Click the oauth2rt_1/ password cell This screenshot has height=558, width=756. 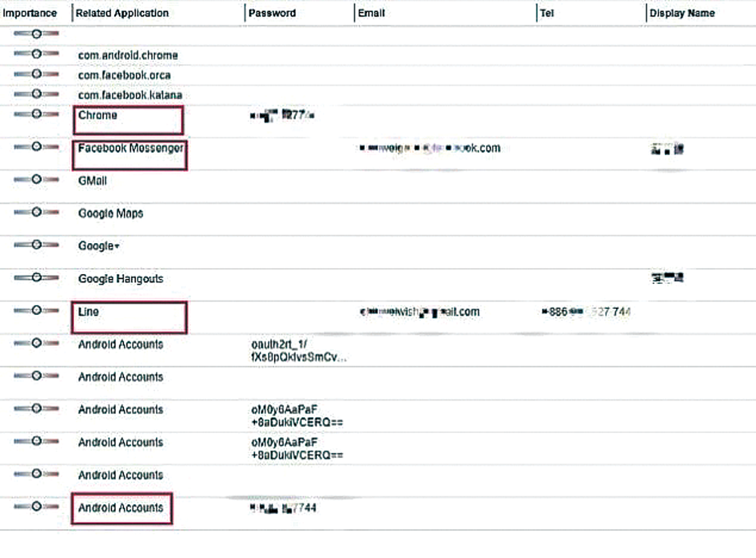point(298,351)
